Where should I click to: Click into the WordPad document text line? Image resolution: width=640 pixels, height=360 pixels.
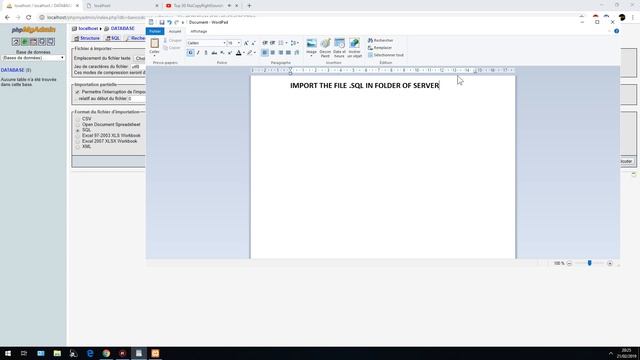[x=364, y=86]
